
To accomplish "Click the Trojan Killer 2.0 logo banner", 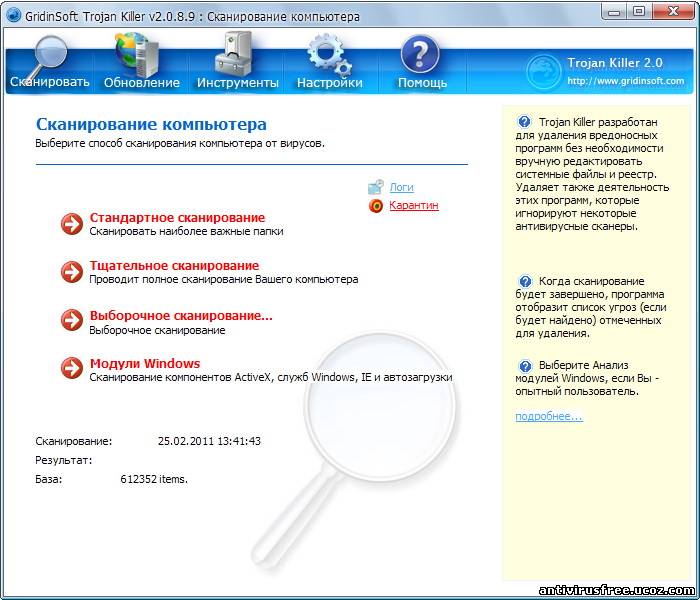I will coord(605,71).
